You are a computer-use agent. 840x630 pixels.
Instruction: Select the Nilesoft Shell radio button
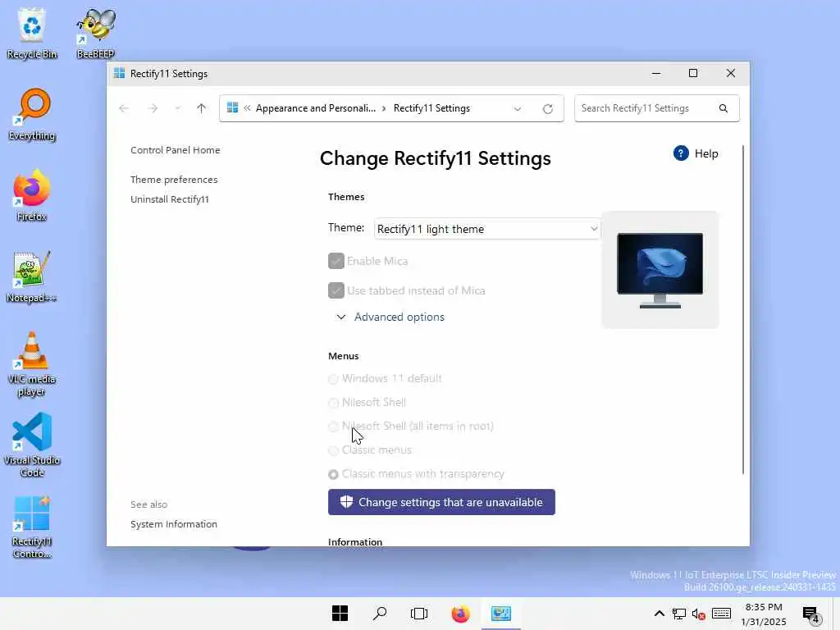(333, 403)
